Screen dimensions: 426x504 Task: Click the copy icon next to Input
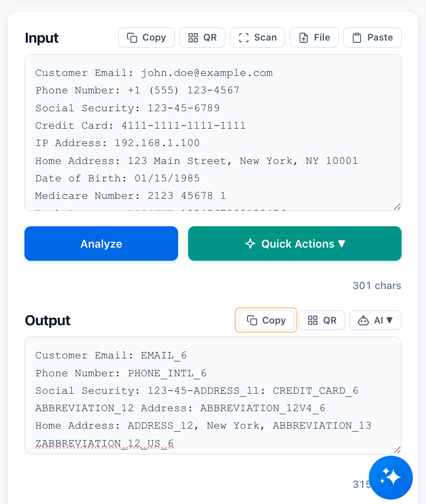coord(133,37)
